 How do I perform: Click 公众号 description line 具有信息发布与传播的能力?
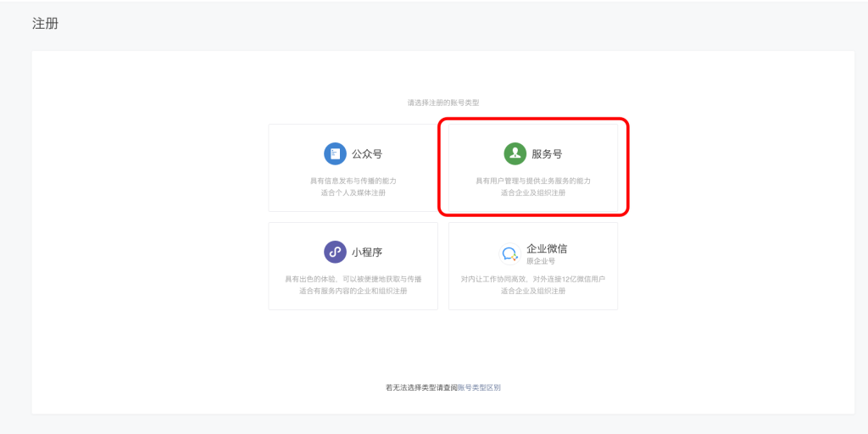[353, 181]
